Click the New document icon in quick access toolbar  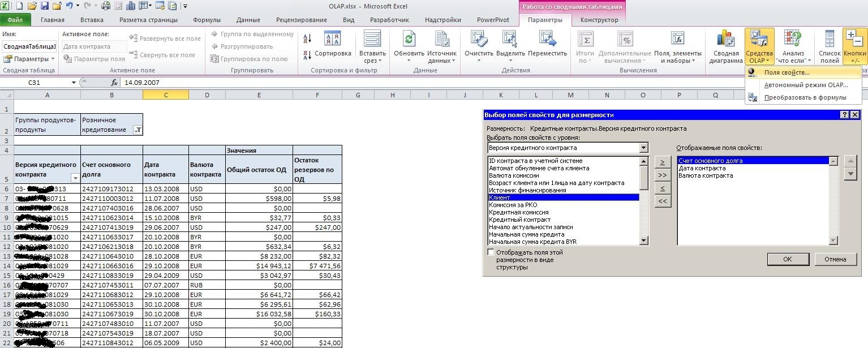coord(20,6)
